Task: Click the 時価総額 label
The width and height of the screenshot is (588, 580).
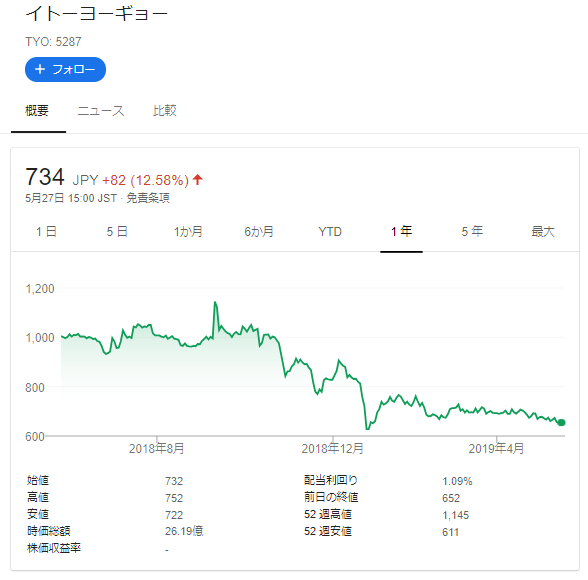Action: point(49,531)
